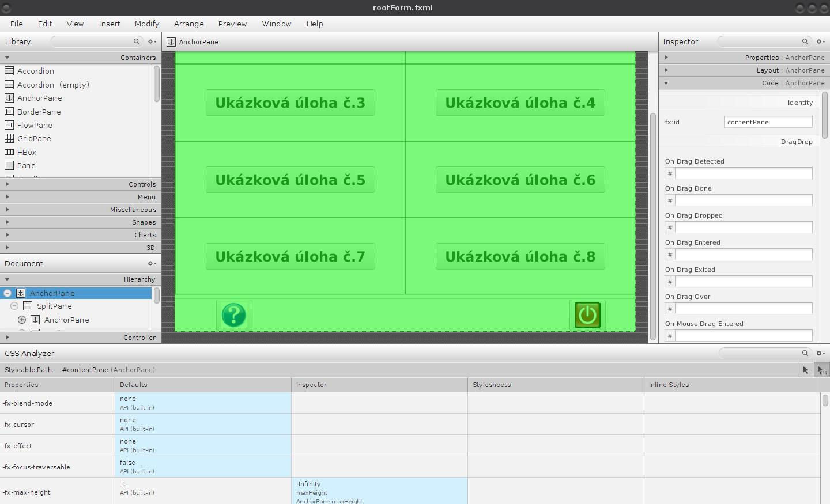This screenshot has height=504, width=830.
Task: Click the Inspector search magnifier icon
Action: click(x=805, y=41)
